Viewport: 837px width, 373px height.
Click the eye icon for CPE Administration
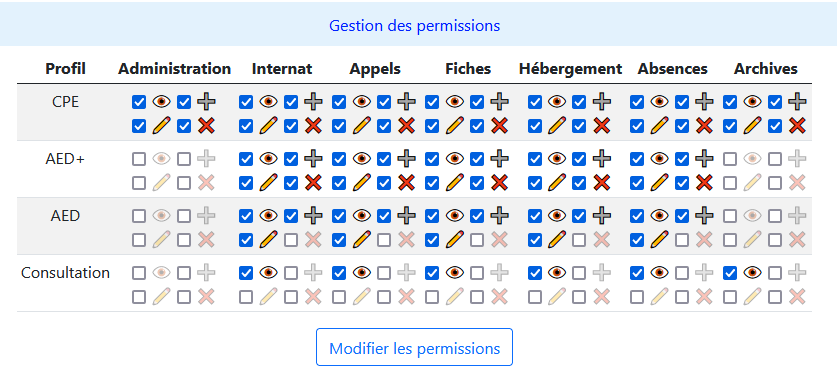pyautogui.click(x=161, y=101)
